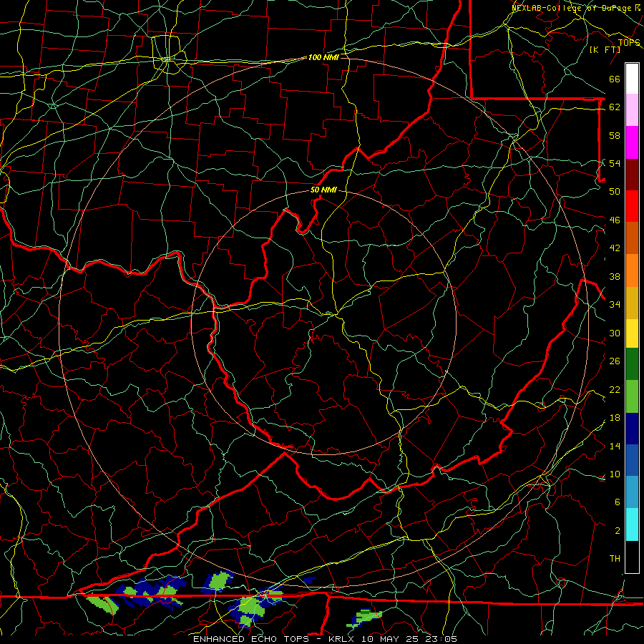The height and width of the screenshot is (644, 644).
Task: Click the legend value 58
Action: click(x=615, y=135)
